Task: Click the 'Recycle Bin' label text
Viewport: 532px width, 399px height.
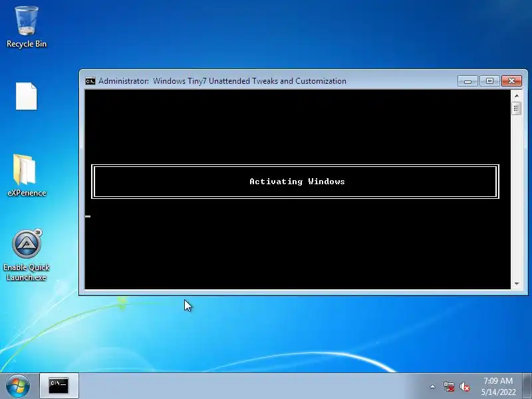Action: coord(27,44)
